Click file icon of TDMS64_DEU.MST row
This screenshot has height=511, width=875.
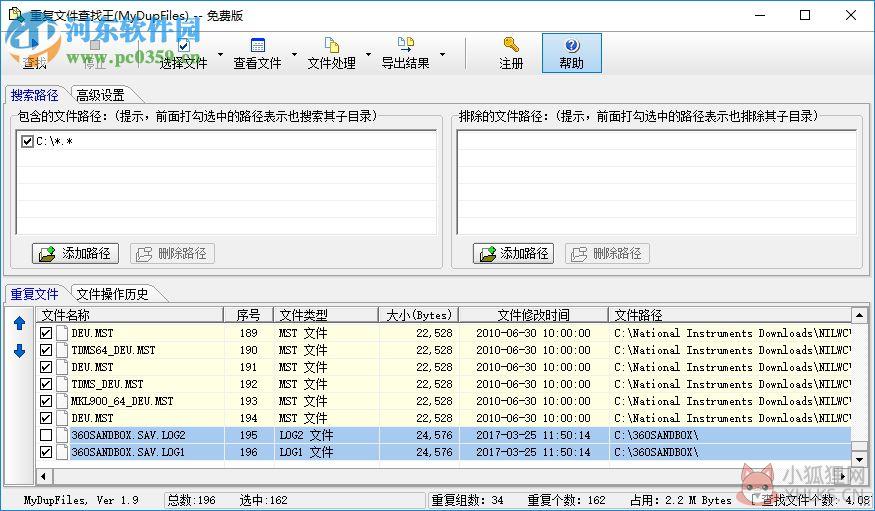click(62, 350)
